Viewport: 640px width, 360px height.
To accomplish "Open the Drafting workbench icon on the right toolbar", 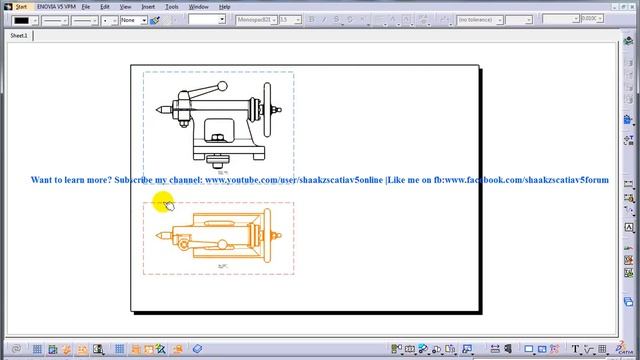I will (629, 41).
